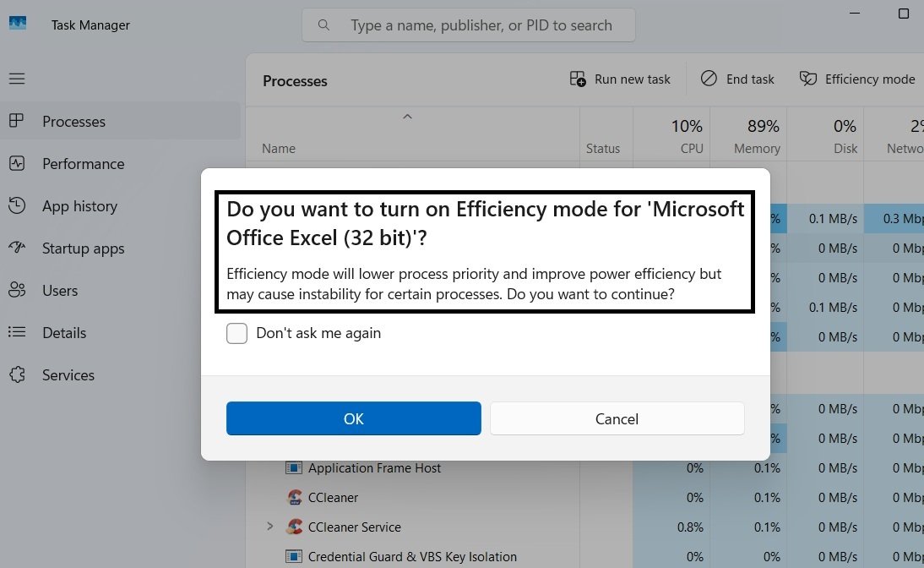
Task: Click the Application Frame Host icon
Action: 293,467
